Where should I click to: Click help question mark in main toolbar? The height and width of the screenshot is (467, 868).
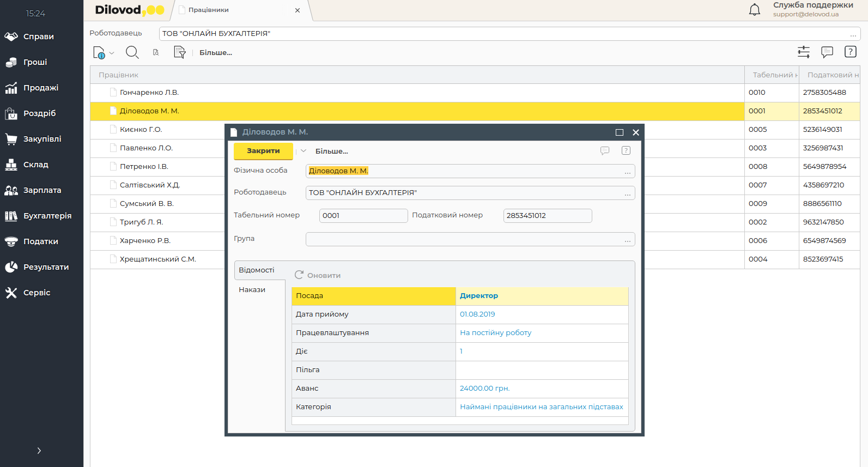(850, 52)
